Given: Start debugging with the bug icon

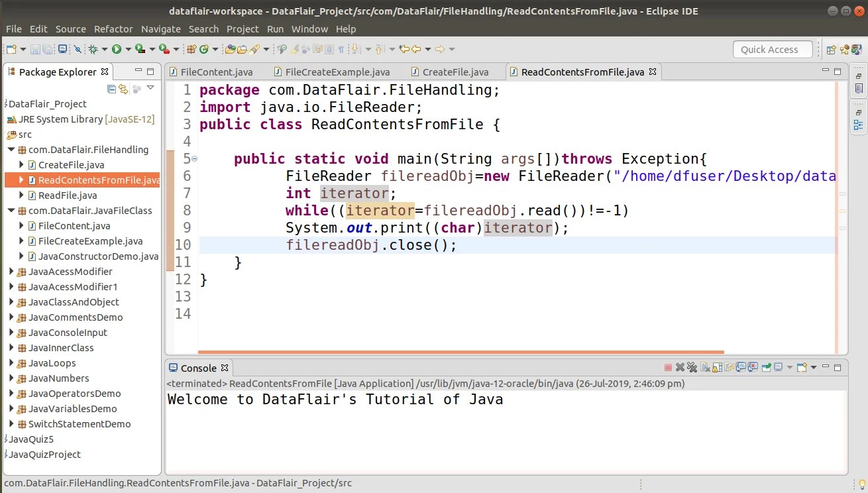Looking at the screenshot, I should [93, 49].
